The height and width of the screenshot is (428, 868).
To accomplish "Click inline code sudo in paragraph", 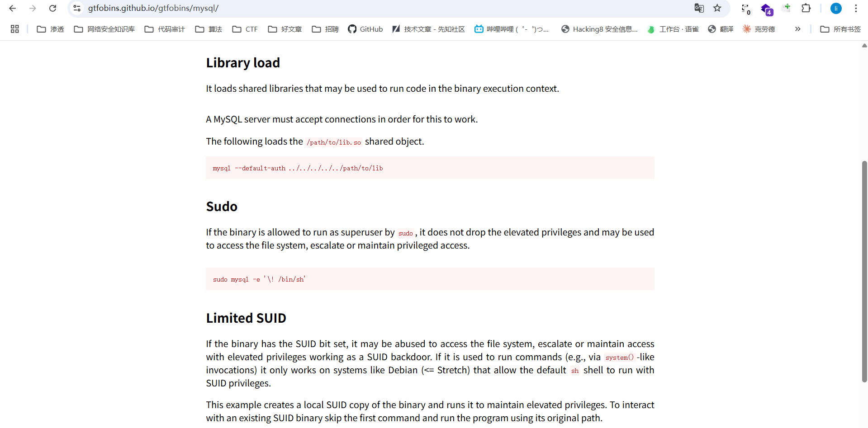I will 405,233.
